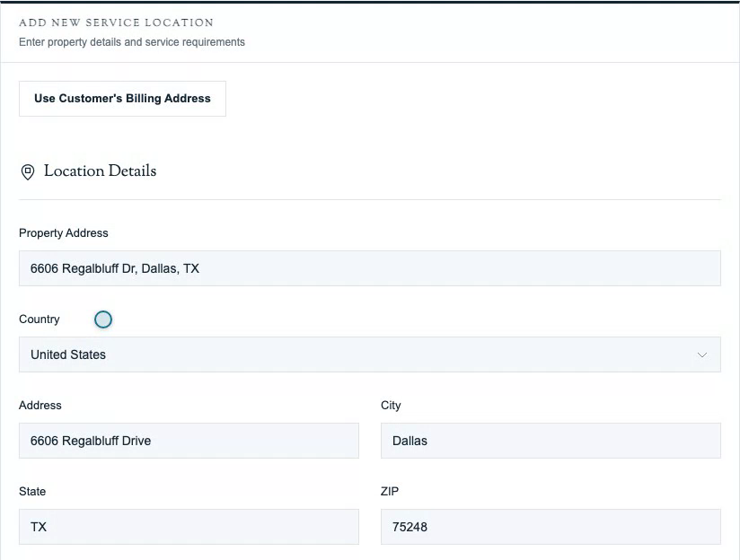This screenshot has width=740, height=560.
Task: Click 'Enter property details and service requirements' text
Action: click(132, 42)
